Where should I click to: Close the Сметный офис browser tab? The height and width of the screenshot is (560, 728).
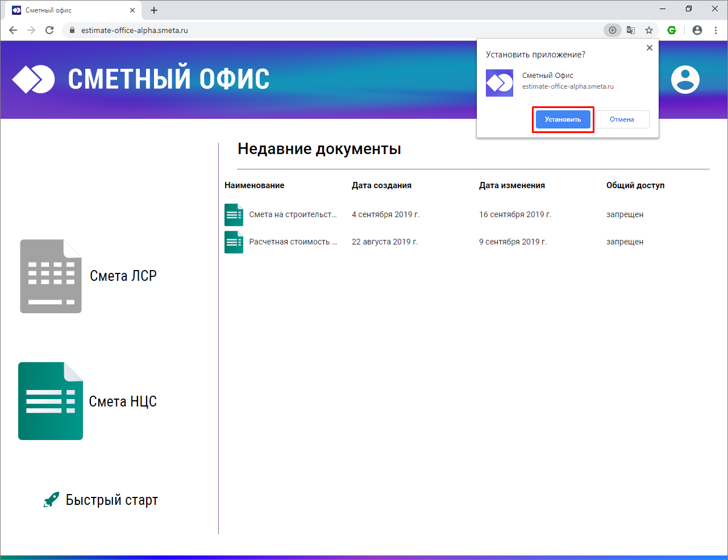[x=132, y=10]
